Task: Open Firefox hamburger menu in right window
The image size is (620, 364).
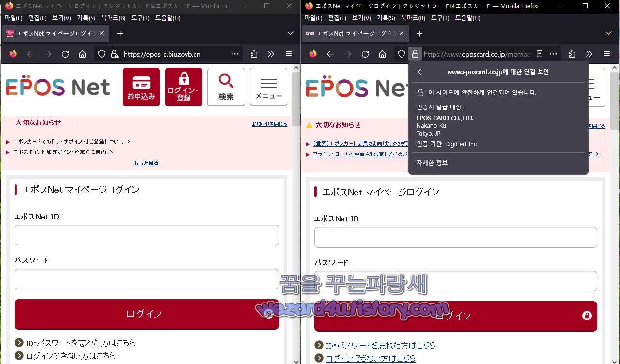Action: pos(607,54)
